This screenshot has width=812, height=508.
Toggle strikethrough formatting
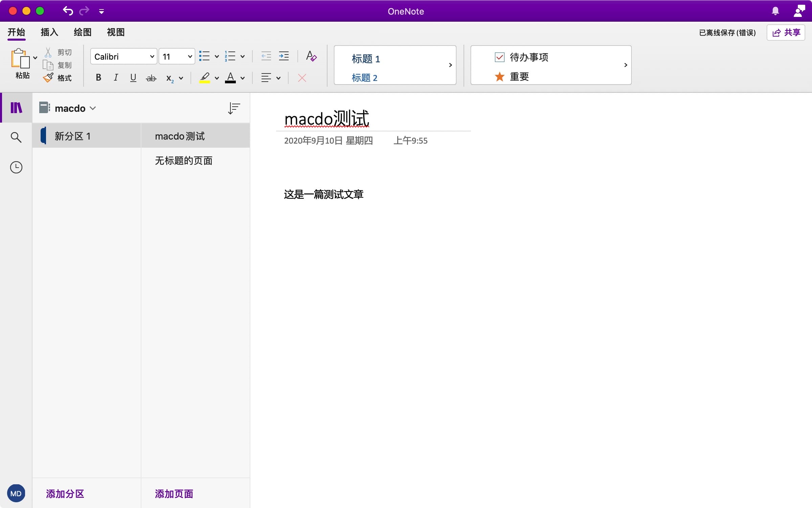click(151, 78)
